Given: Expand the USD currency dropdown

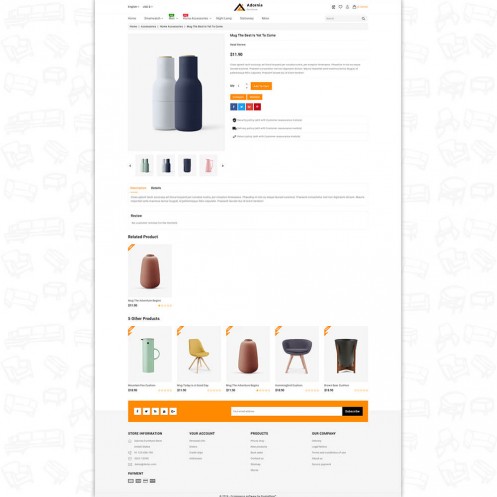Looking at the screenshot, I should [147, 7].
